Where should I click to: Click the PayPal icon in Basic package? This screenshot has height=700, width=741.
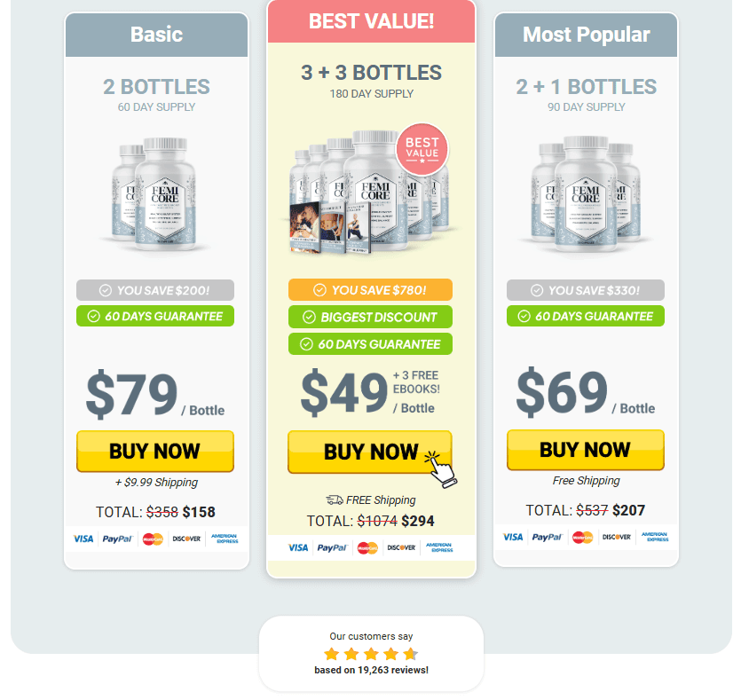[117, 539]
